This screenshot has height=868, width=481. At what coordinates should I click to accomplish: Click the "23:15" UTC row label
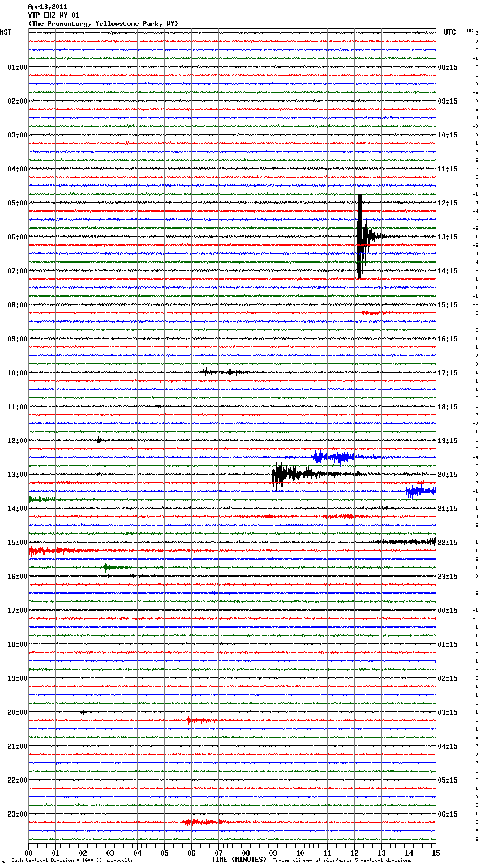(448, 577)
